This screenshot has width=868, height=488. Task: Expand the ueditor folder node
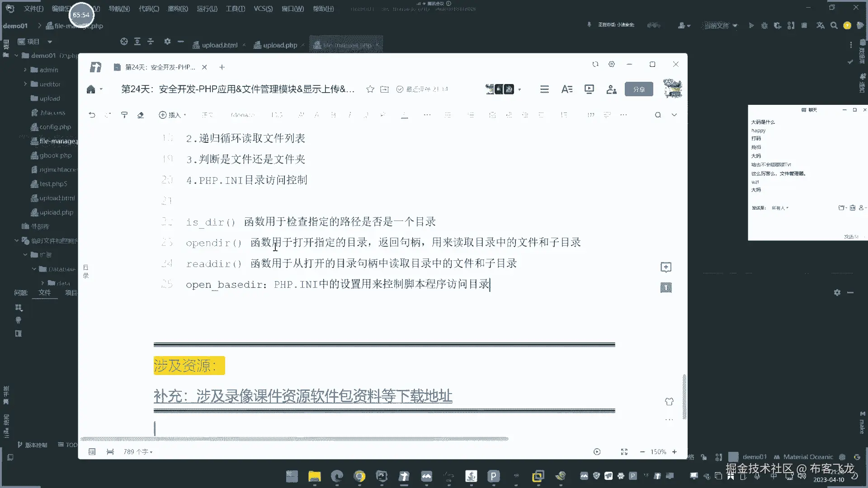point(25,84)
